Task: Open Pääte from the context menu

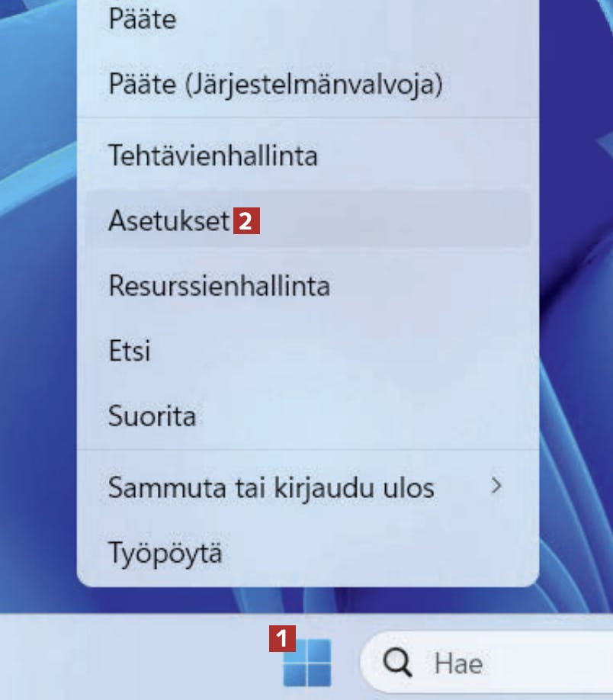Action: coord(308,20)
